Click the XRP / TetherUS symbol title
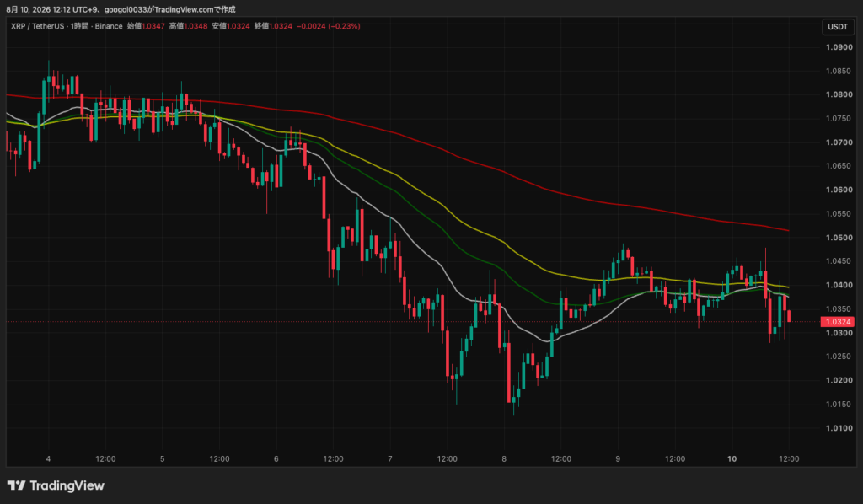 pos(37,26)
